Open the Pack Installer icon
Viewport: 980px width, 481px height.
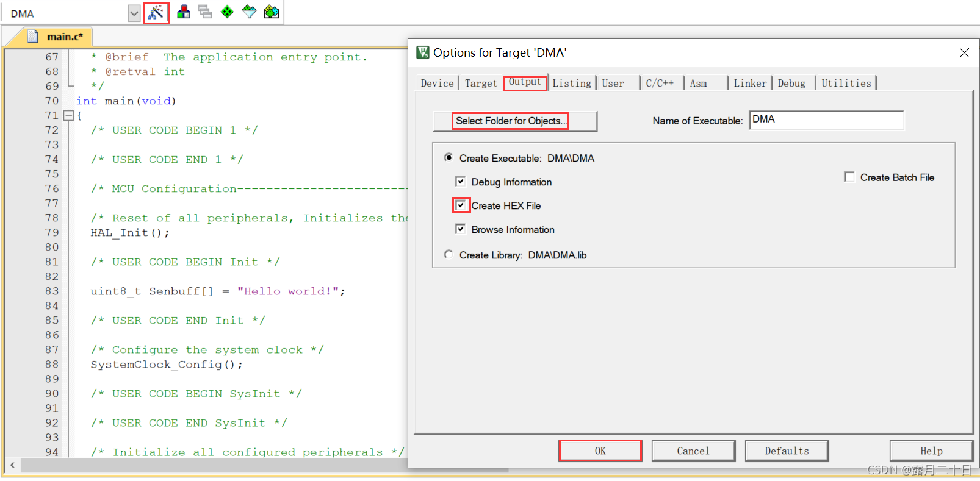pos(272,12)
